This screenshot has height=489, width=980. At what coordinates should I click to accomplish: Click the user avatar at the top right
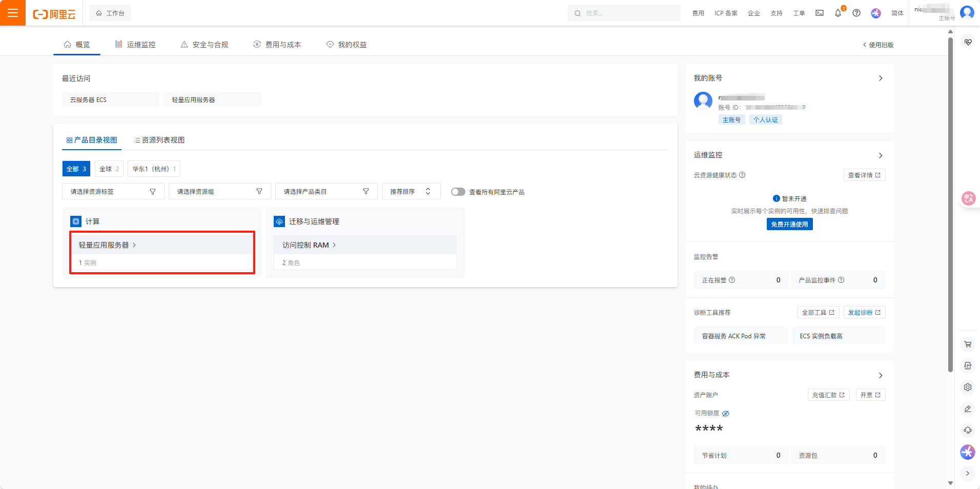point(967,12)
